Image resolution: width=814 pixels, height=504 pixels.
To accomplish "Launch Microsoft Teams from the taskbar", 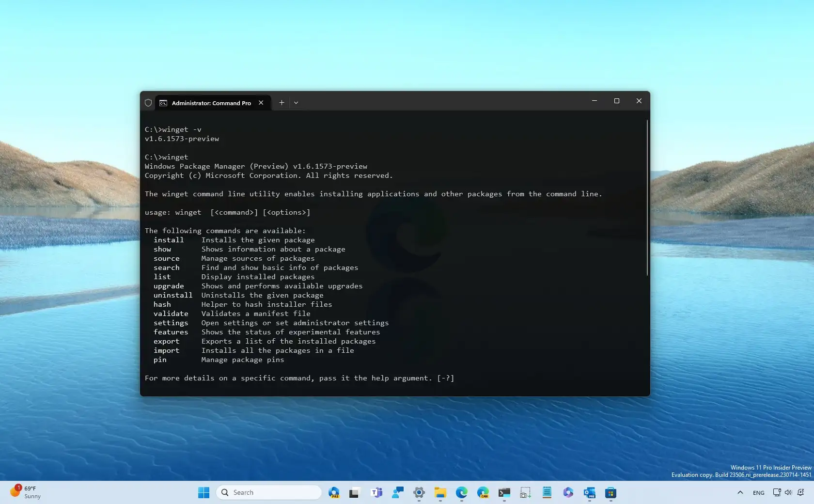I will click(x=376, y=492).
